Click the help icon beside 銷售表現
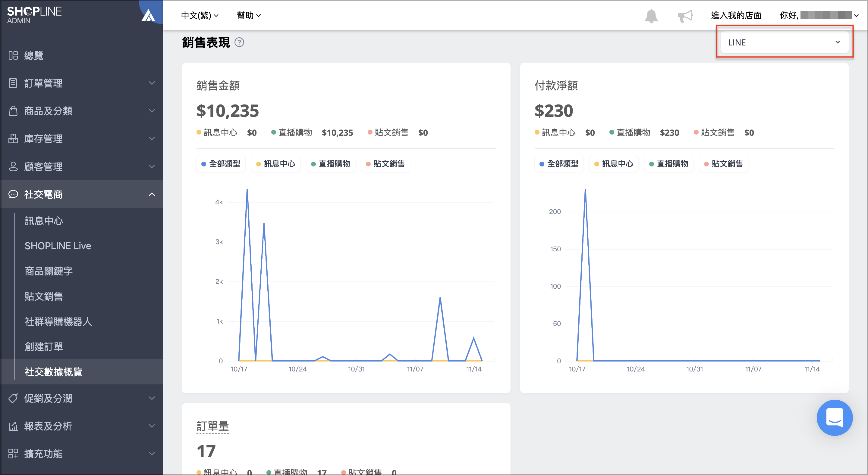The image size is (868, 475). tap(239, 42)
